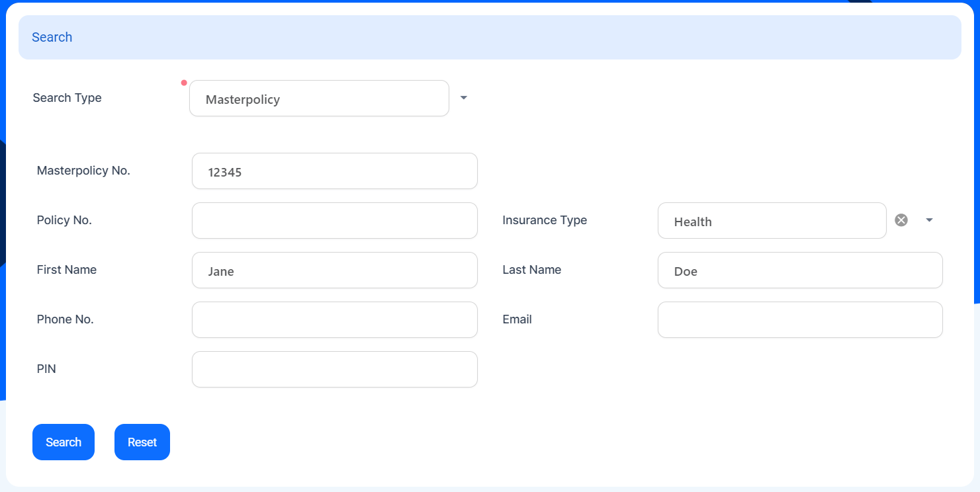The width and height of the screenshot is (980, 492).
Task: Click into the Policy No. field
Action: tap(334, 221)
